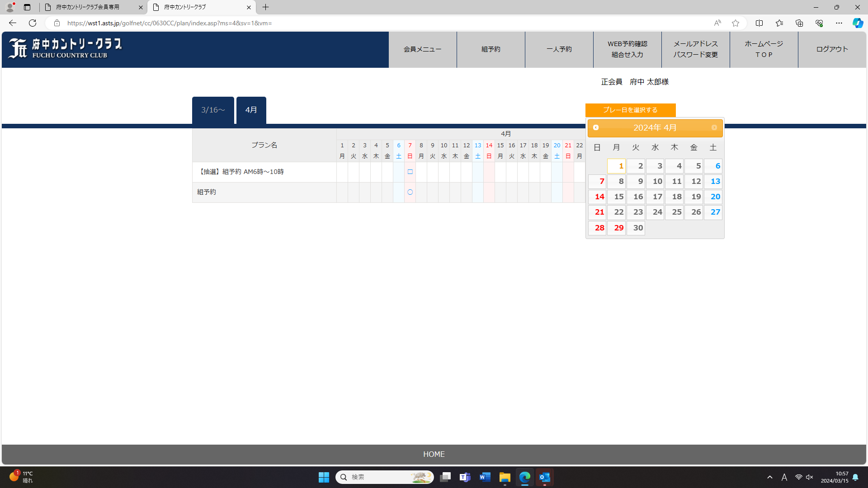This screenshot has height=488, width=868.
Task: Open Copilot sidebar icon
Action: point(857,23)
